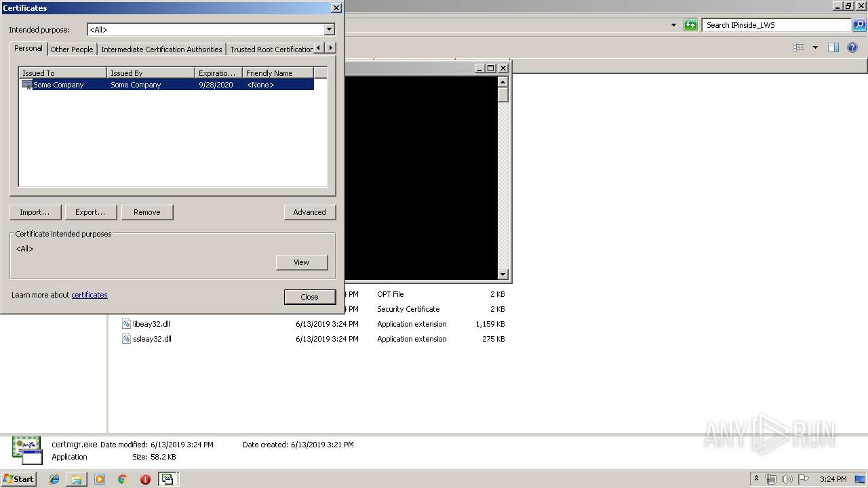The image size is (868, 488).
Task: Click the Import... button
Action: 35,212
